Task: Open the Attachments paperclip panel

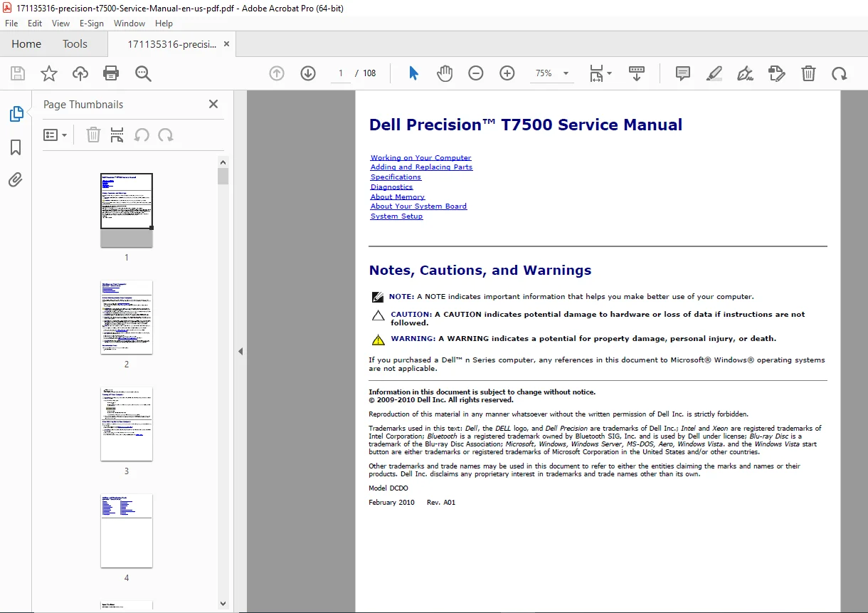Action: point(16,179)
